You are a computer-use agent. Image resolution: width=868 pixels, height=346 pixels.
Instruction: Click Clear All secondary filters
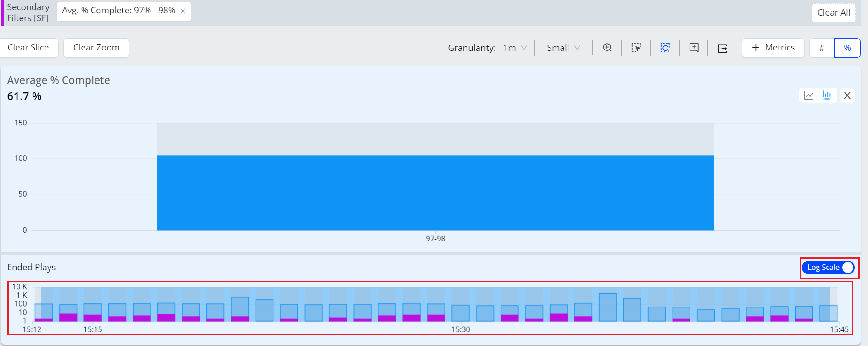[833, 13]
